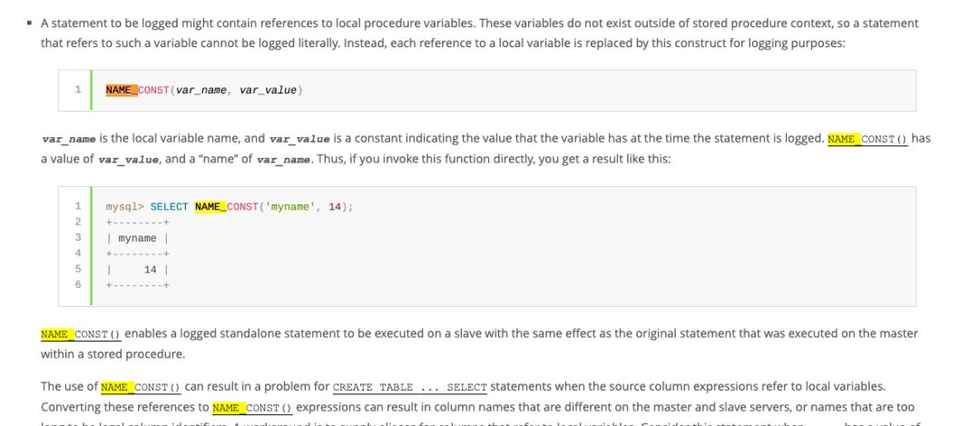Viewport: 980px width, 426px height.
Task: Follow NAME_CONST() link after "The use of"
Action: (141, 387)
